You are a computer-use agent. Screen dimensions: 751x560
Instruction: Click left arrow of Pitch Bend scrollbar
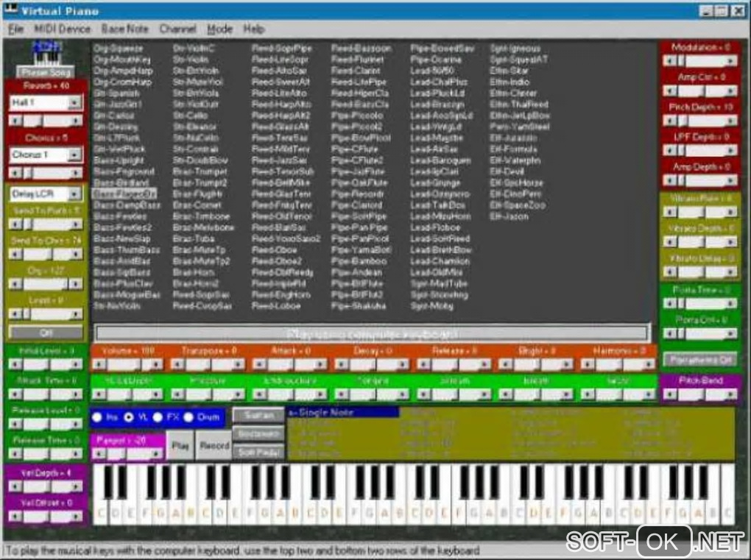pos(670,394)
